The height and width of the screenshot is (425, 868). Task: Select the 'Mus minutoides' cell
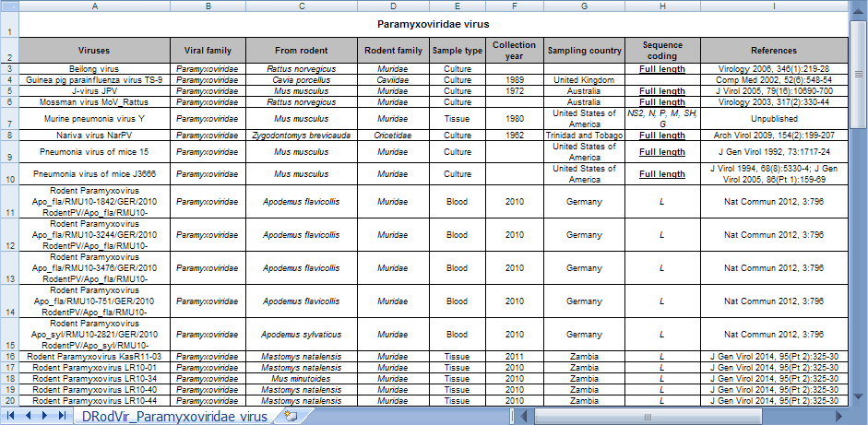301,379
